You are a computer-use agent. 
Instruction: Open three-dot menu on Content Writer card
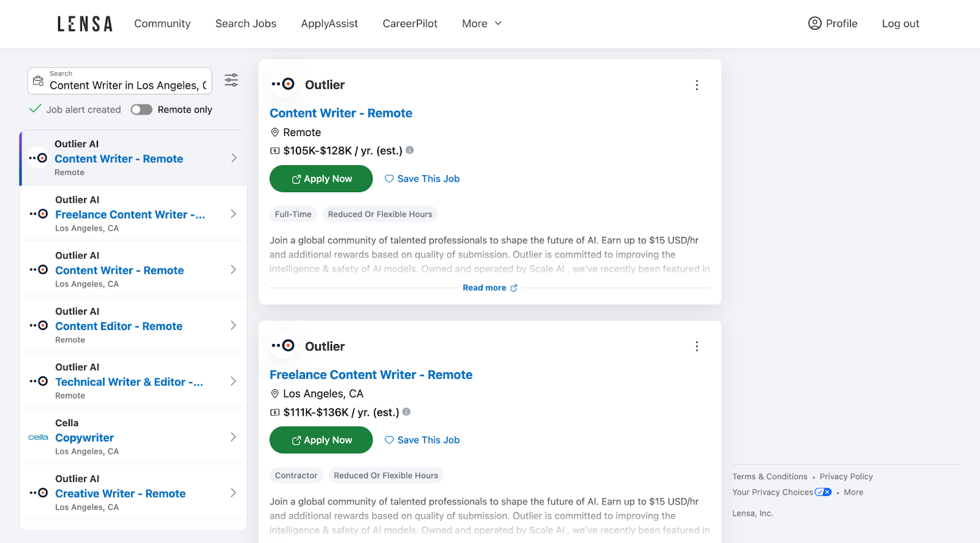(696, 85)
